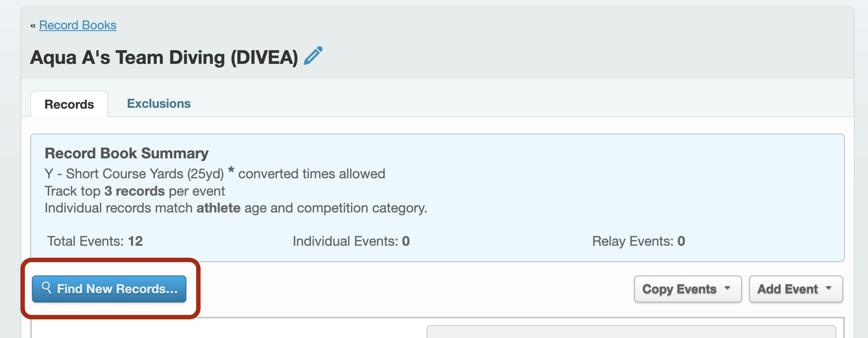The height and width of the screenshot is (338, 868).
Task: Click the caret arrow on Add Event
Action: pyautogui.click(x=829, y=288)
